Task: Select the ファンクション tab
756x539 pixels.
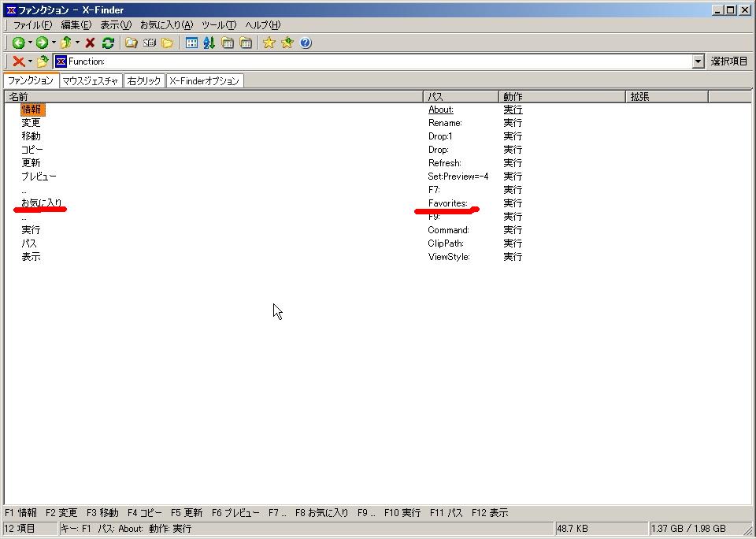Action: coord(31,80)
